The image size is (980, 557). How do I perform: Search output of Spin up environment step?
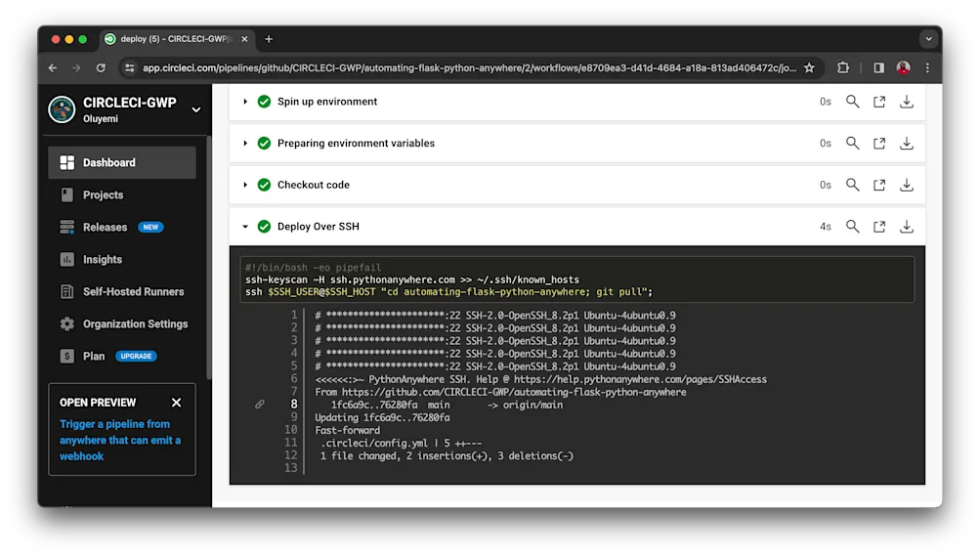point(853,102)
